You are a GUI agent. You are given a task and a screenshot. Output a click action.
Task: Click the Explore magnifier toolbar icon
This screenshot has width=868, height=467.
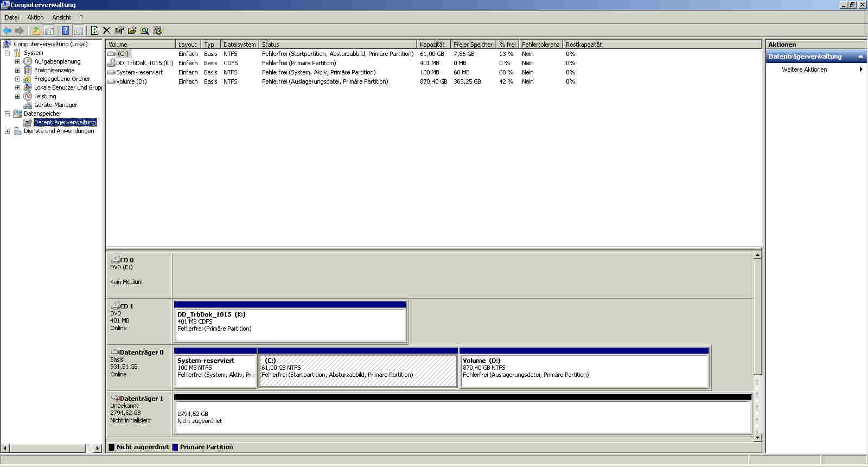tap(144, 30)
